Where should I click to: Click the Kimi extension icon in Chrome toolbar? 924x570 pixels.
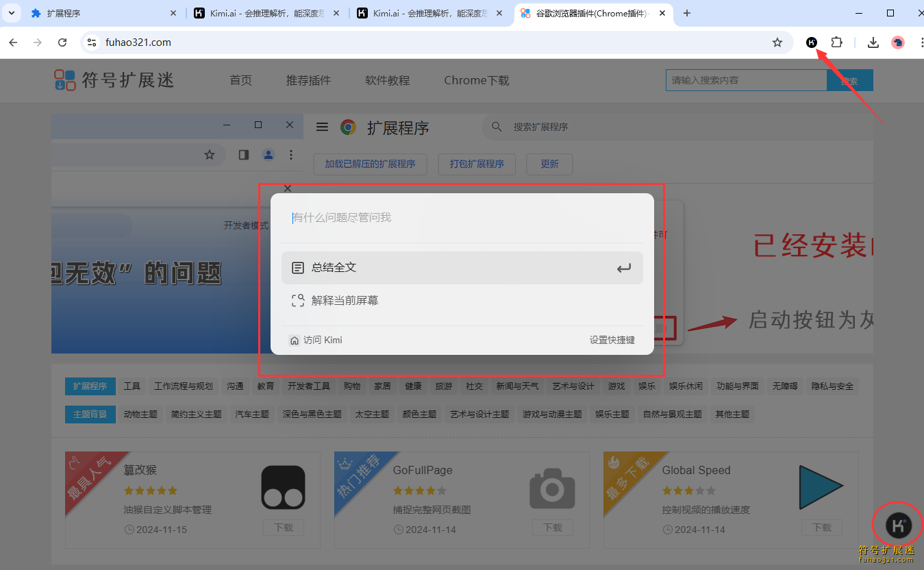812,42
